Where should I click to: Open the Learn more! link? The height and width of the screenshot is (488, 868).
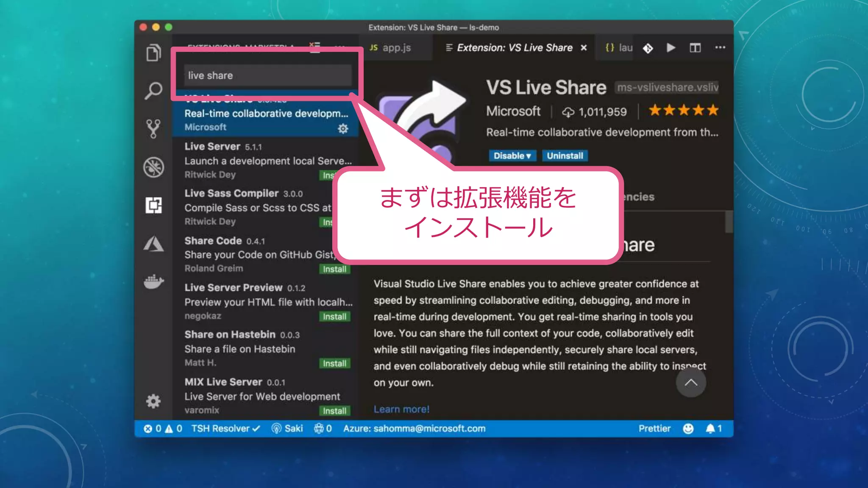401,409
